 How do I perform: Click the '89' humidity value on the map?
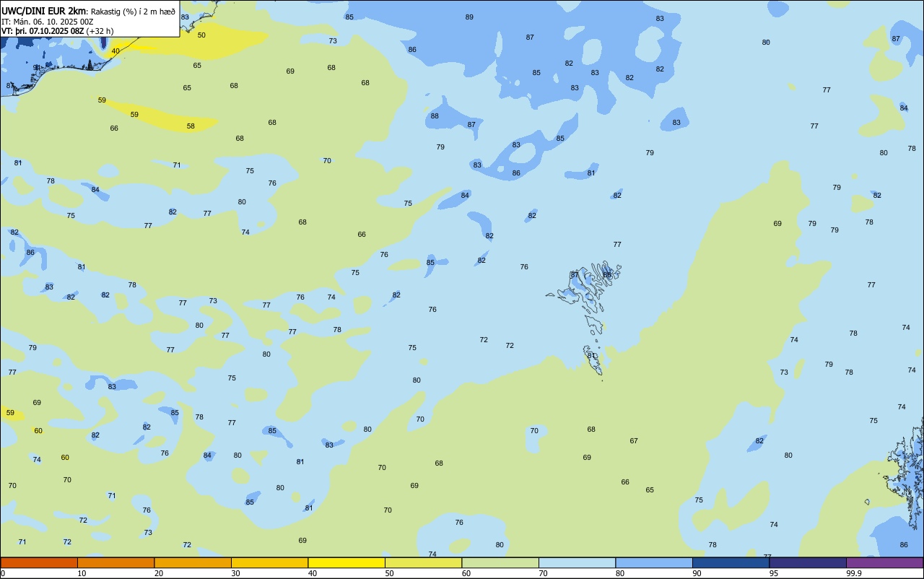coord(469,17)
